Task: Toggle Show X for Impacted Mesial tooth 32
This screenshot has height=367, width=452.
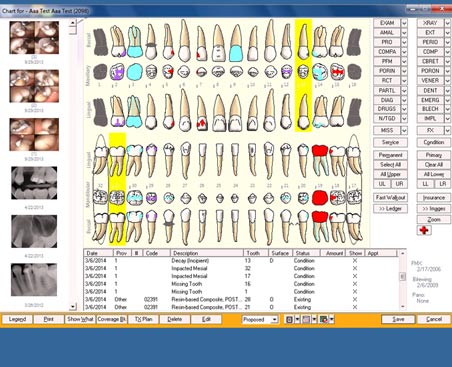Action: [x=355, y=268]
